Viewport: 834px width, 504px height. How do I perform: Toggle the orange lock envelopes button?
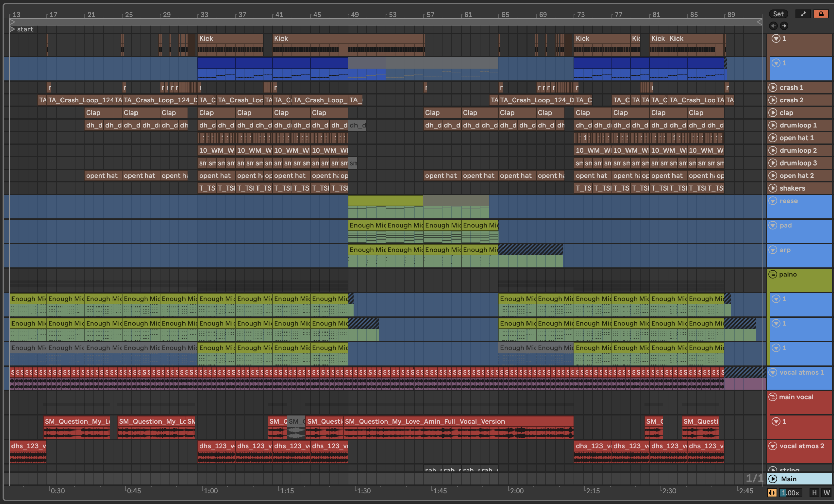click(821, 14)
